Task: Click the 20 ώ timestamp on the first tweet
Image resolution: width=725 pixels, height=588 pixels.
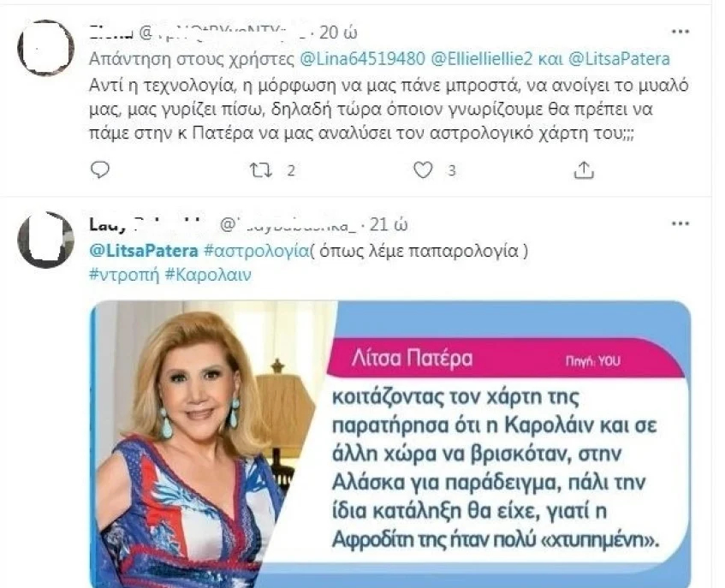Action: tap(338, 33)
